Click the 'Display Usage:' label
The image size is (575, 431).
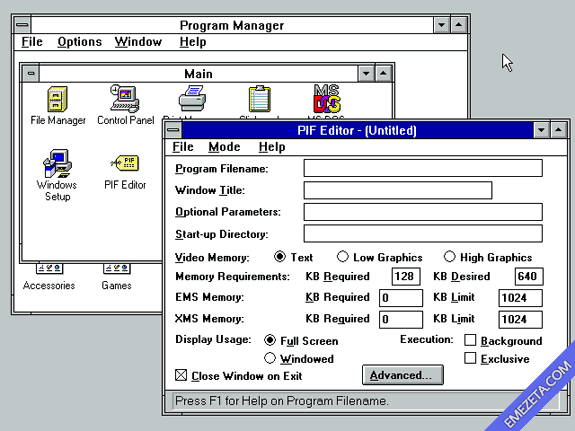pyautogui.click(x=213, y=339)
